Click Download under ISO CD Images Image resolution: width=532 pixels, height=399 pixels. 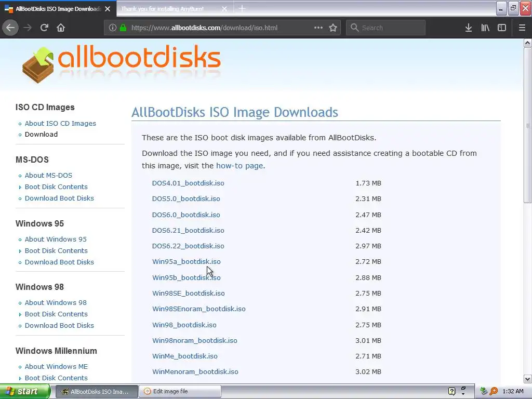41,135
